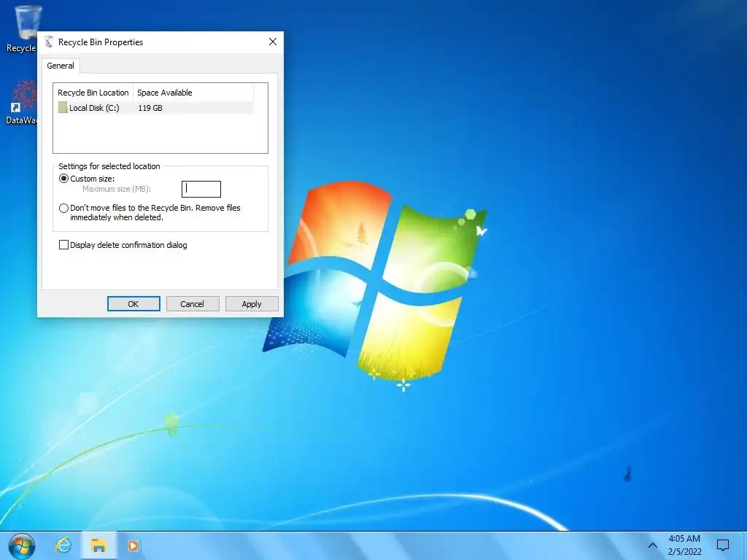747x560 pixels.
Task: Click the Cancel button
Action: point(193,304)
